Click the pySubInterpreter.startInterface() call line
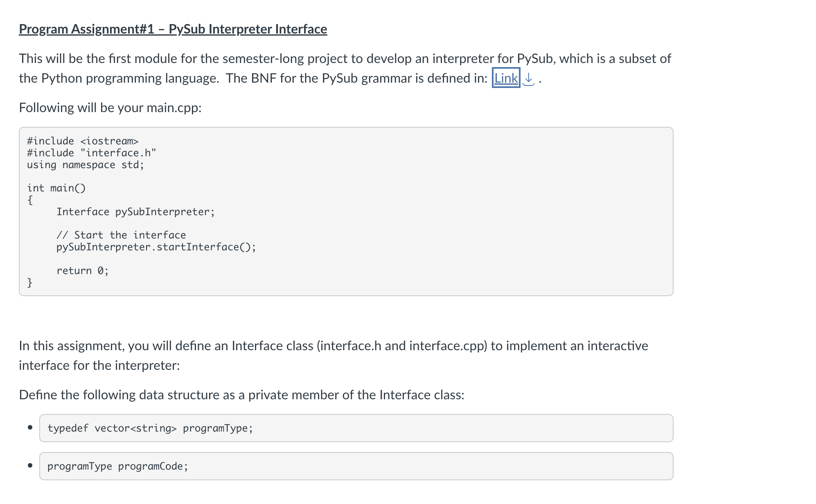Screen dimensions: 816x504 (x=156, y=247)
